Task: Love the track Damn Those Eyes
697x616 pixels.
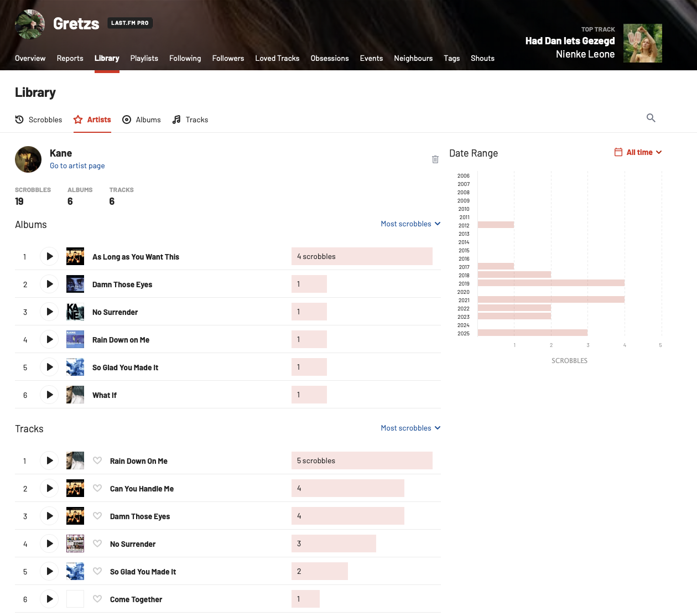Action: tap(97, 516)
